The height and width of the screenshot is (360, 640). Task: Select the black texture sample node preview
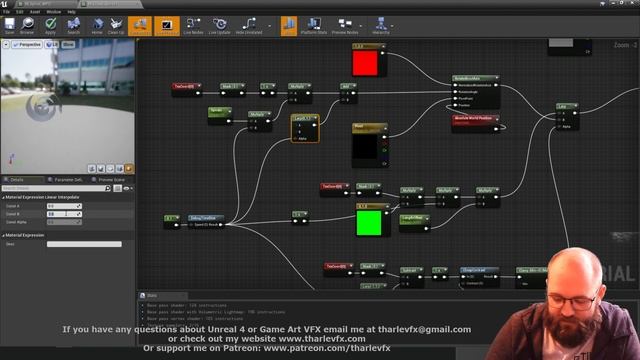[x=364, y=147]
